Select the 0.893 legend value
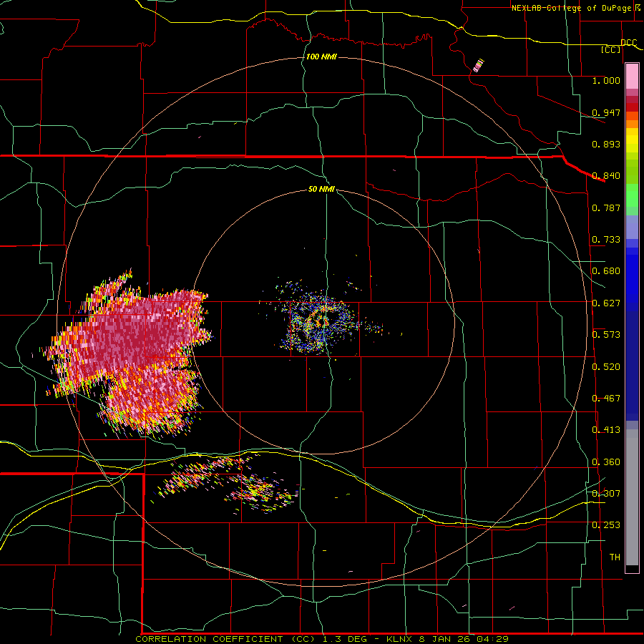Screen dimensions: 644x644 click(x=606, y=144)
